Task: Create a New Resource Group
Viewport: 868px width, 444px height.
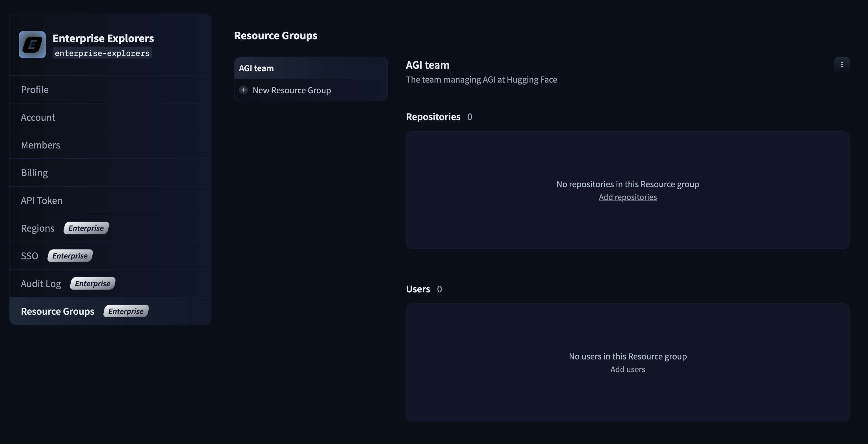Action: (x=292, y=90)
